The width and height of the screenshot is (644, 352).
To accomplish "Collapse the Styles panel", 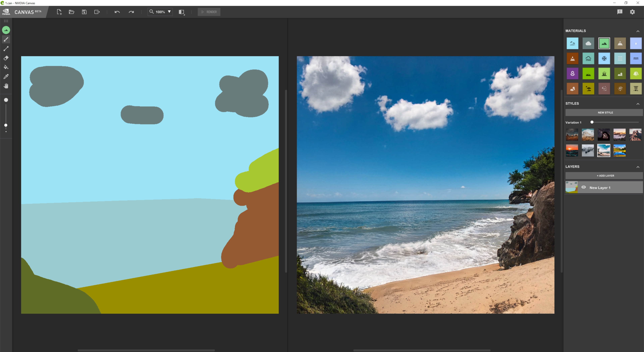I will (638, 104).
